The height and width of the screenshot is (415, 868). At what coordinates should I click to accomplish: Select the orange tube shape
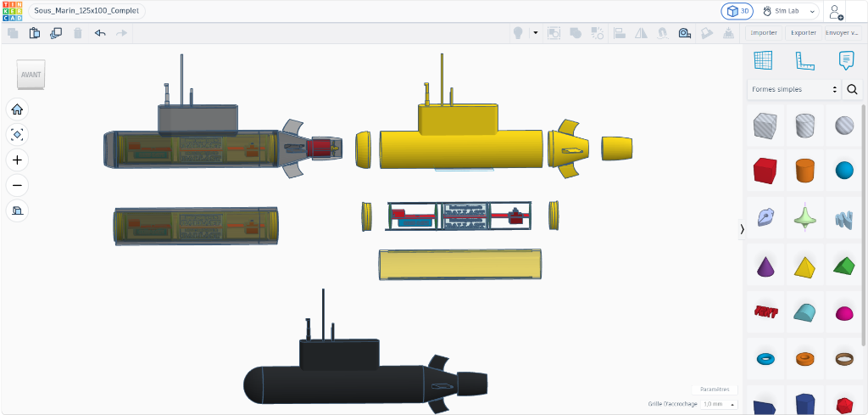click(x=806, y=358)
